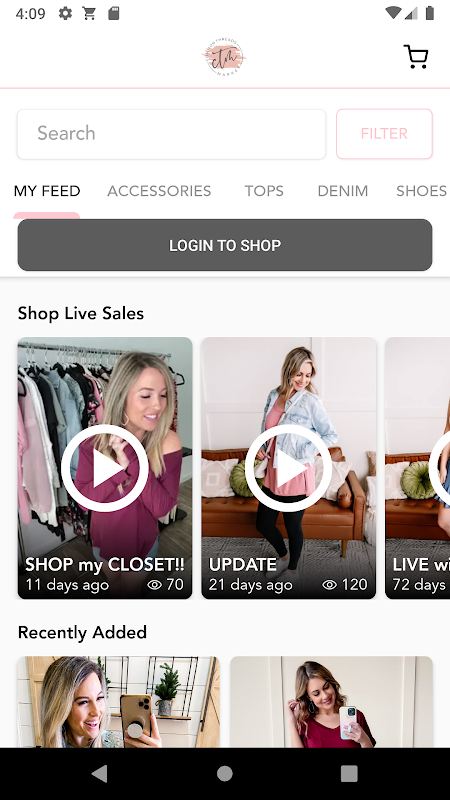This screenshot has width=450, height=800.
Task: Open recently added maroon top product
Action: (x=331, y=702)
